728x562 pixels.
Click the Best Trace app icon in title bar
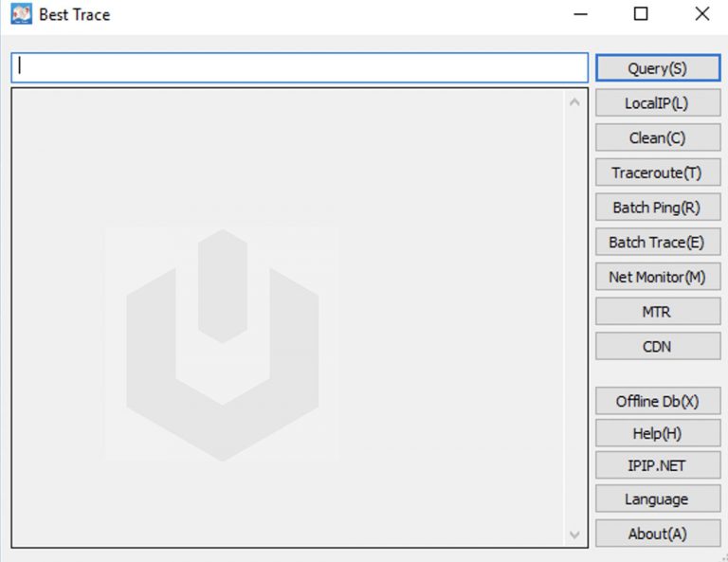(21, 14)
